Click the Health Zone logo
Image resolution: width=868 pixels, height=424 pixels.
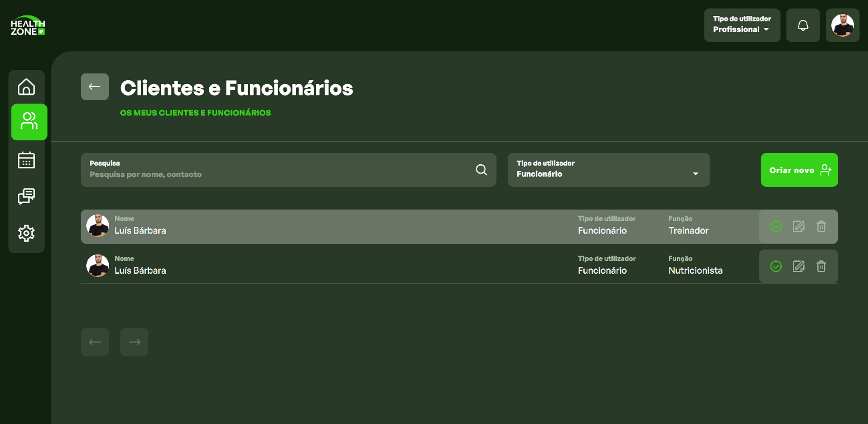28,25
